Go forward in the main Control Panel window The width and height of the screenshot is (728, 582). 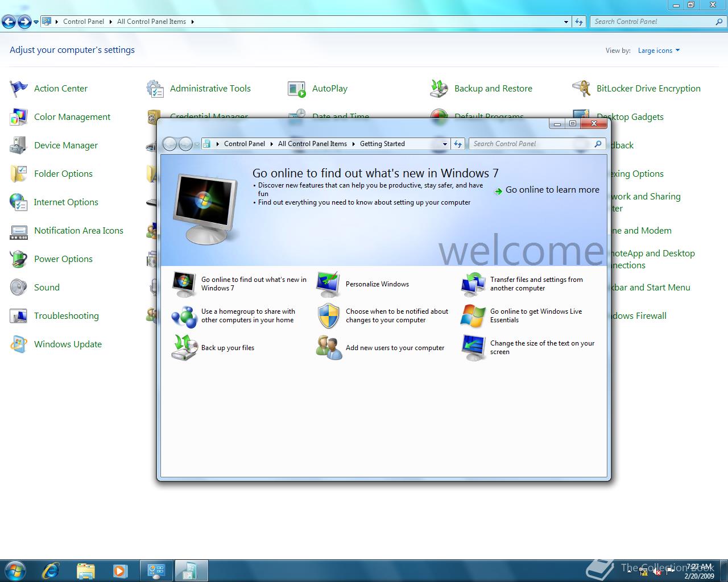pos(24,22)
